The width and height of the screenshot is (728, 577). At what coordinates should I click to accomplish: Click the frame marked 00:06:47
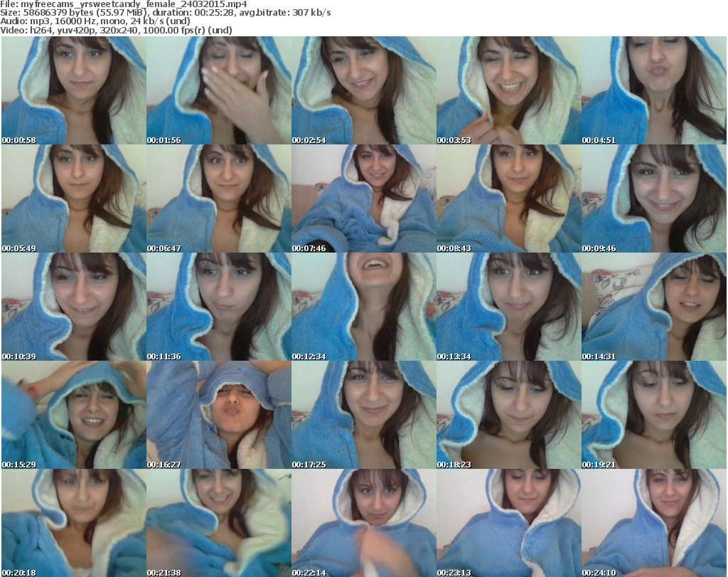pyautogui.click(x=219, y=198)
